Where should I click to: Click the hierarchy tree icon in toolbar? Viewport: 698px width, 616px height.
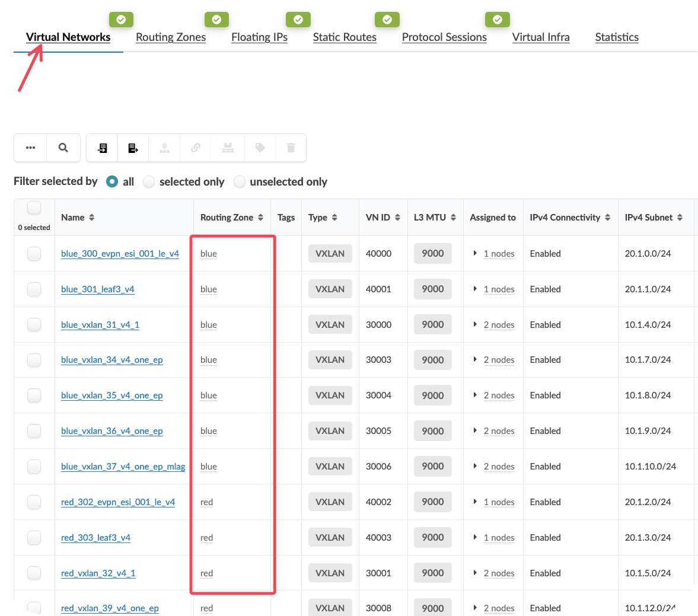click(165, 148)
